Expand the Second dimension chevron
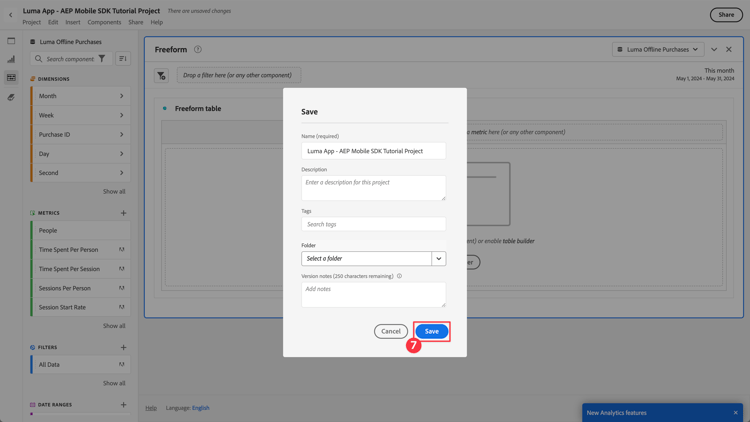Viewport: 750px width, 422px height. [x=121, y=173]
